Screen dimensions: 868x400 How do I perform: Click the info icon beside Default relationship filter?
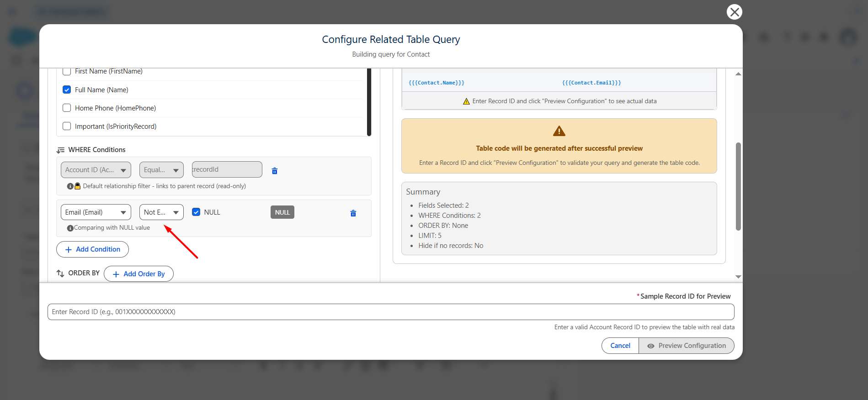70,186
